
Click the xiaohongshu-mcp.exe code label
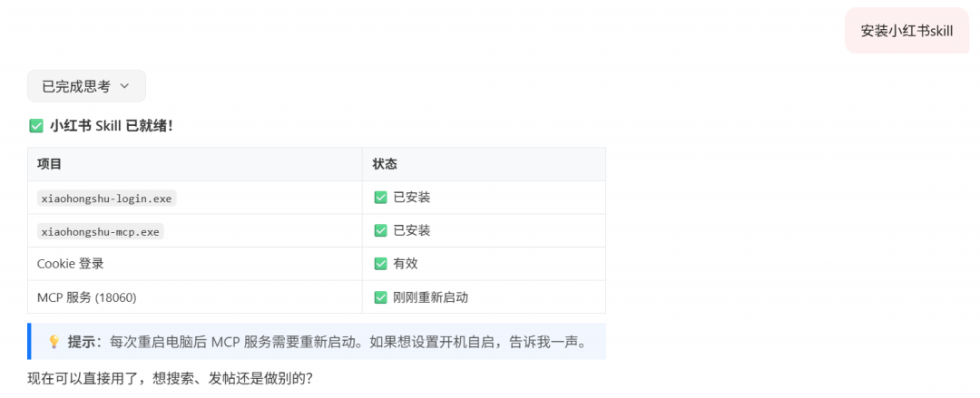(100, 231)
